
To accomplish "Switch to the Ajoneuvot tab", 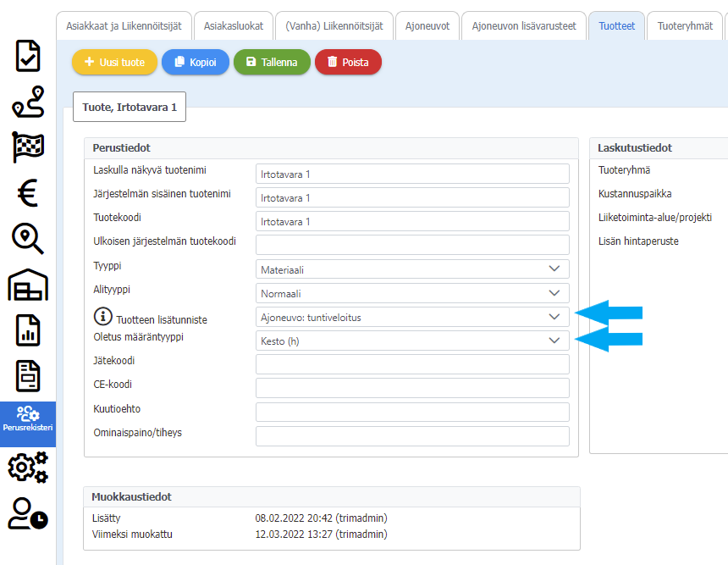I will (x=427, y=26).
